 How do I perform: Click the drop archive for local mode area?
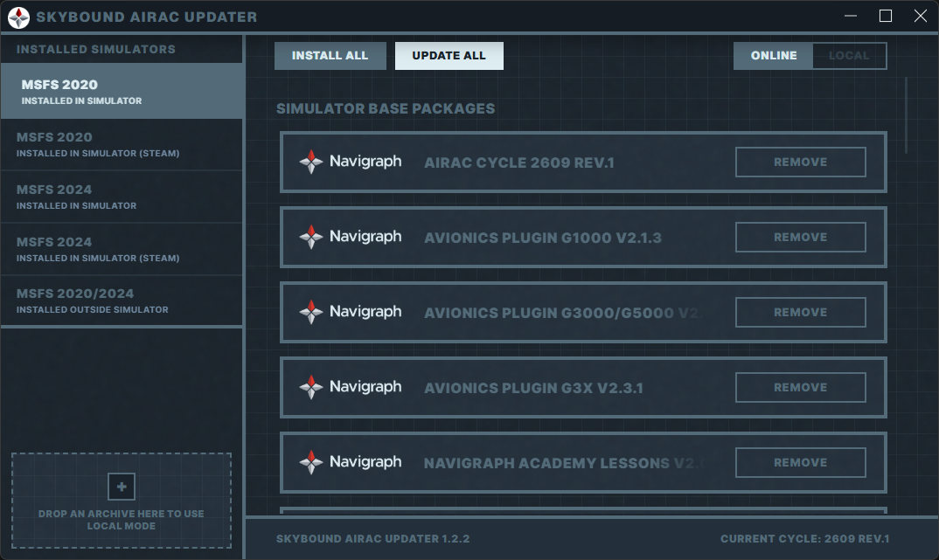pos(122,501)
